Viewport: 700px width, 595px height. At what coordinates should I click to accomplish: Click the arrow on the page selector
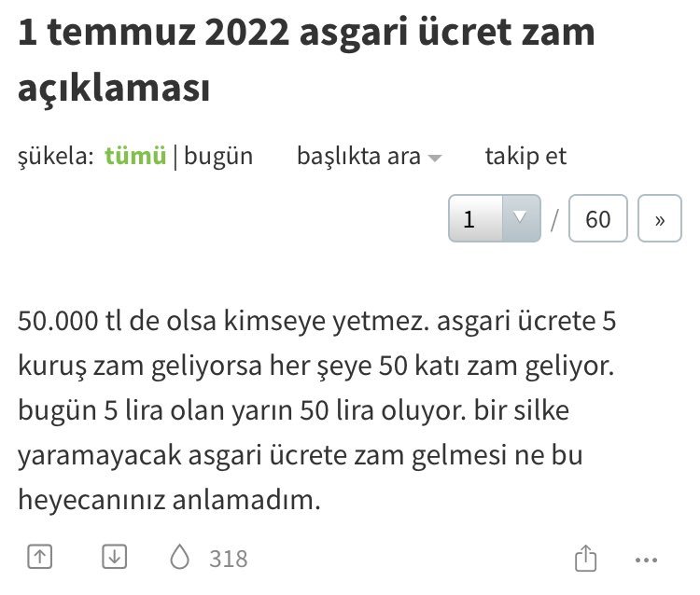[x=521, y=219]
